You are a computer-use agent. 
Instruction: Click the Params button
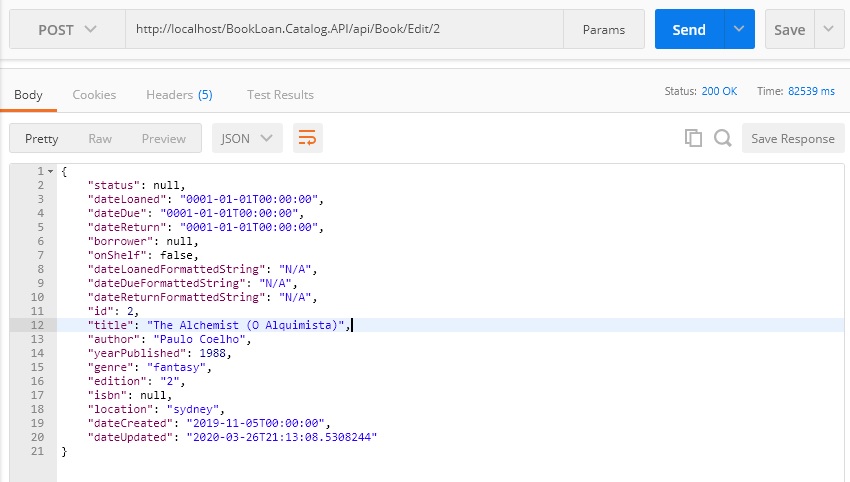[x=604, y=29]
